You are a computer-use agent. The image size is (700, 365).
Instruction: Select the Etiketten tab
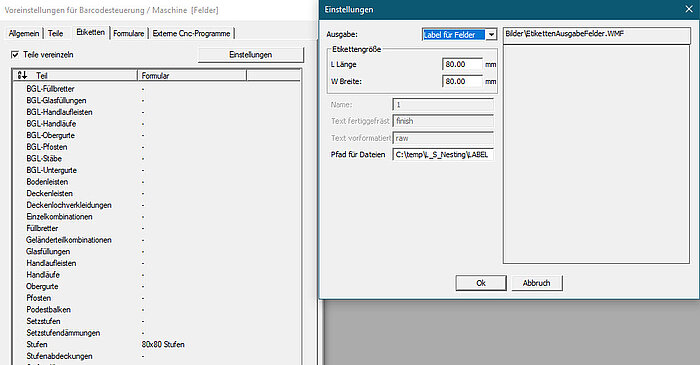click(91, 32)
